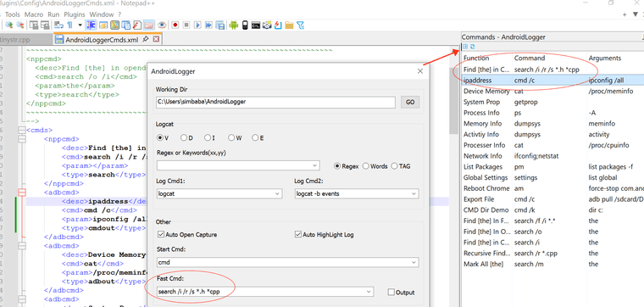Select the E logcat level radio button
The image size is (644, 307).
255,137
